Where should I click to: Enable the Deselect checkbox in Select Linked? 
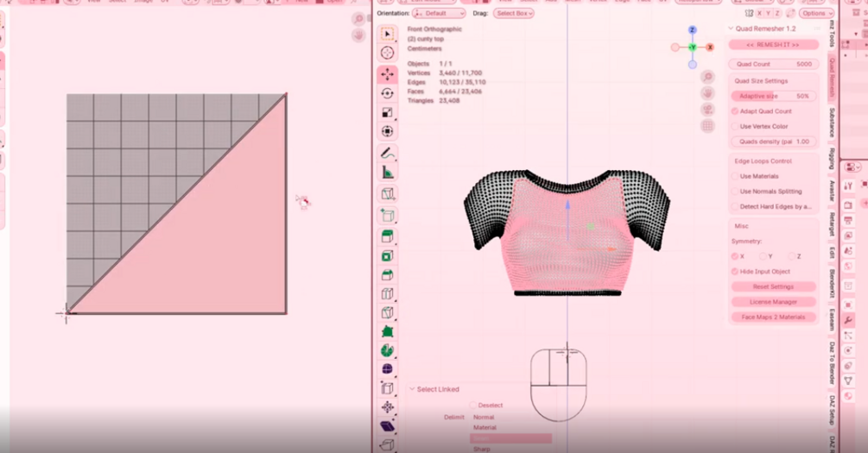[473, 406]
